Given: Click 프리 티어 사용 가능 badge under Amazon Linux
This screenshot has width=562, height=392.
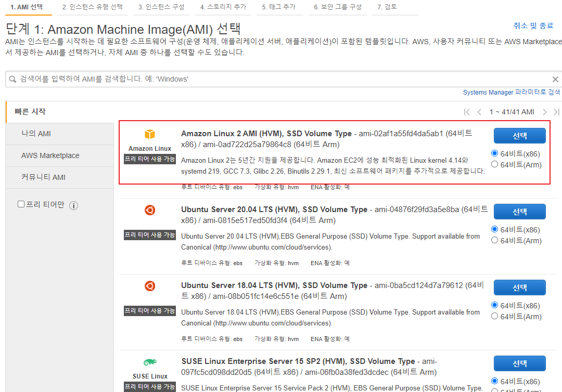Looking at the screenshot, I should (150, 159).
